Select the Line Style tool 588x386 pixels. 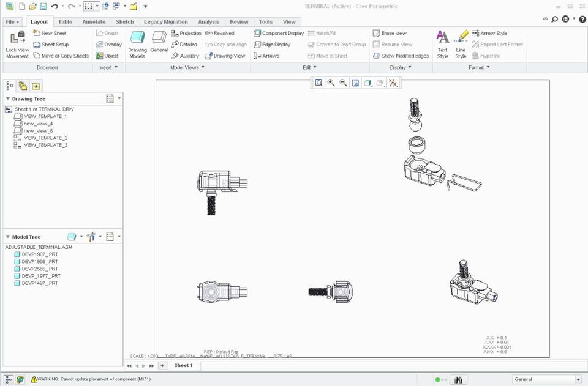click(460, 42)
